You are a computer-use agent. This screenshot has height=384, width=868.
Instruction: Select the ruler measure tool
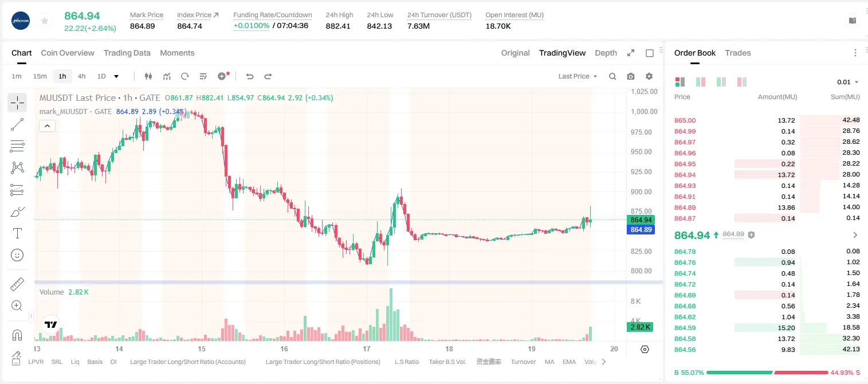tap(17, 284)
